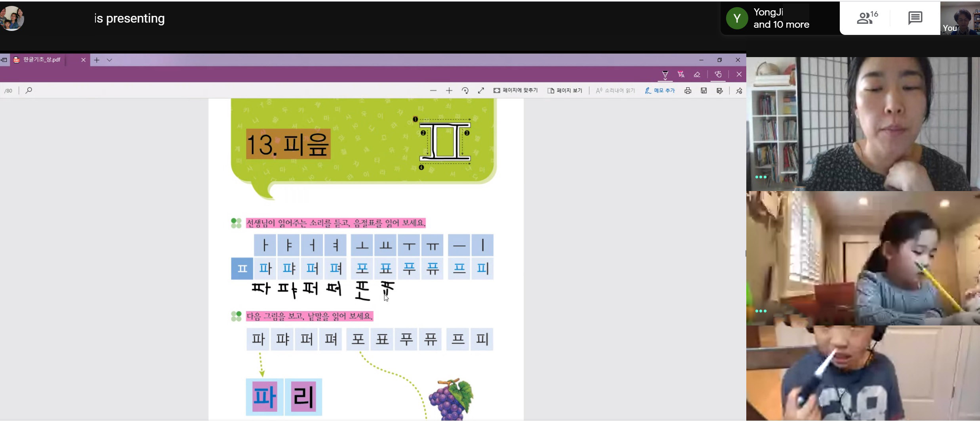Close the annotation toolbar
This screenshot has width=980, height=421.
(x=739, y=75)
